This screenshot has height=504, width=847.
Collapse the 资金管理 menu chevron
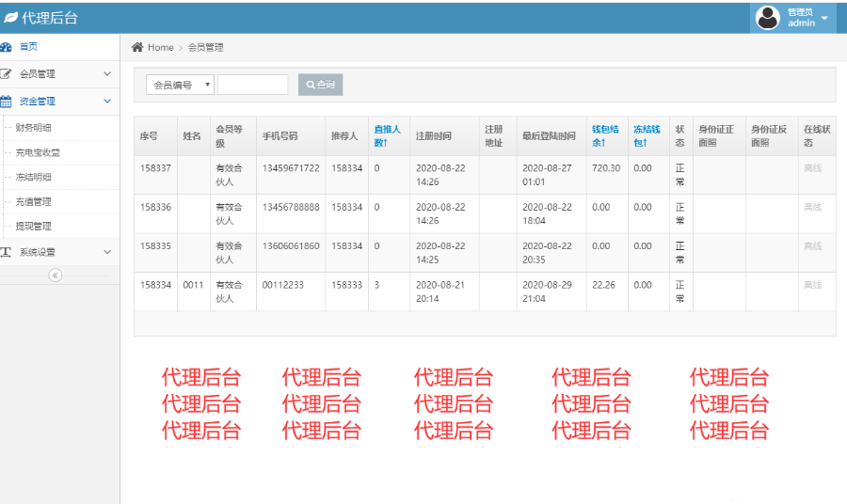click(107, 101)
